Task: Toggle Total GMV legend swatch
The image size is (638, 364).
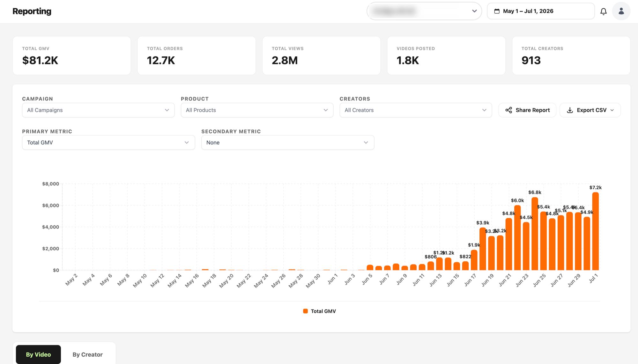Action: (x=305, y=311)
